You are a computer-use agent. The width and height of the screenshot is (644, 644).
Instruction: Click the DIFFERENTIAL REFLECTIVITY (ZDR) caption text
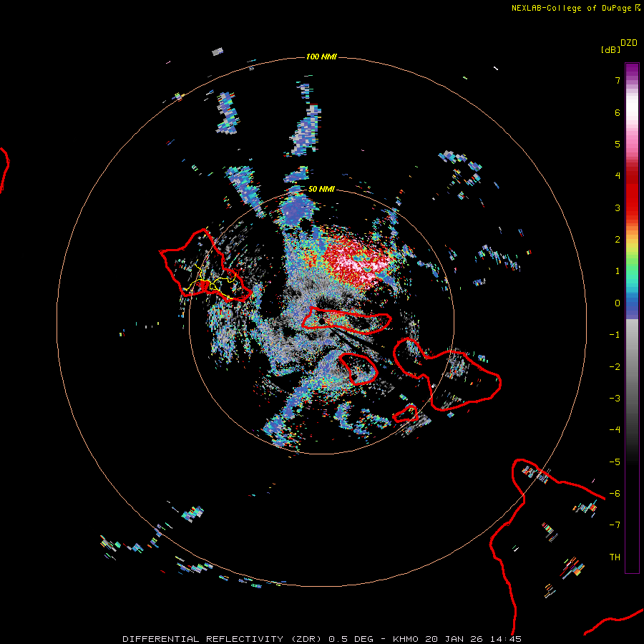point(223,639)
